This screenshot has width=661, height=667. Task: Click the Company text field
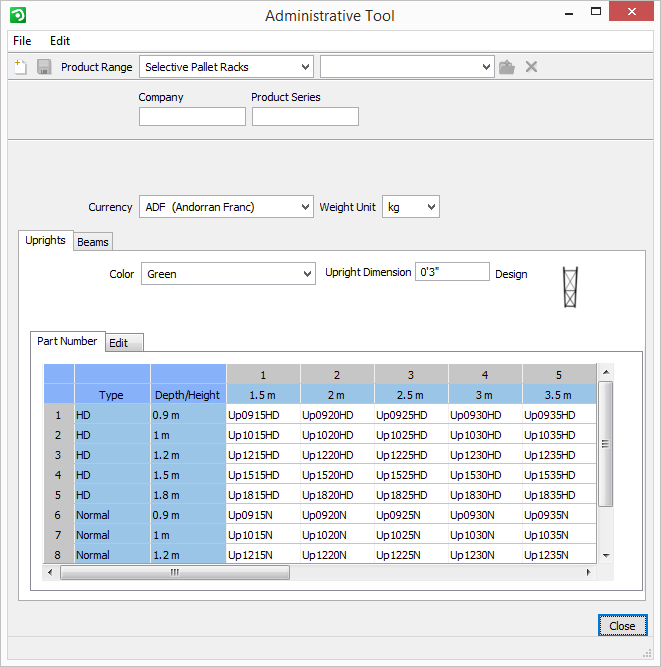point(192,117)
